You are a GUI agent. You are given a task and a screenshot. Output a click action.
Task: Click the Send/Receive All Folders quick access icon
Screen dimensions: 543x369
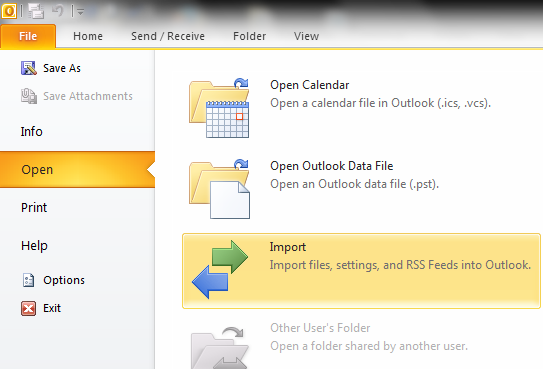(x=36, y=11)
